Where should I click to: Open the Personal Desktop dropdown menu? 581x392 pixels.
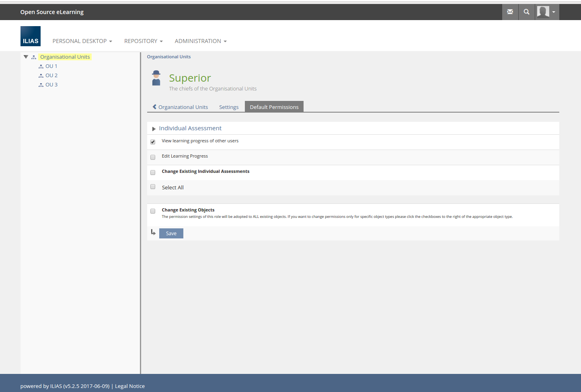pos(82,41)
